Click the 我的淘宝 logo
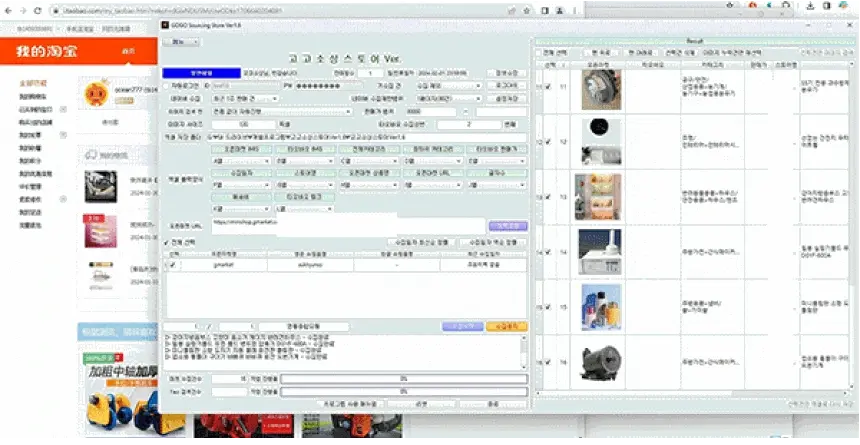This screenshot has height=445, width=860. tap(47, 52)
